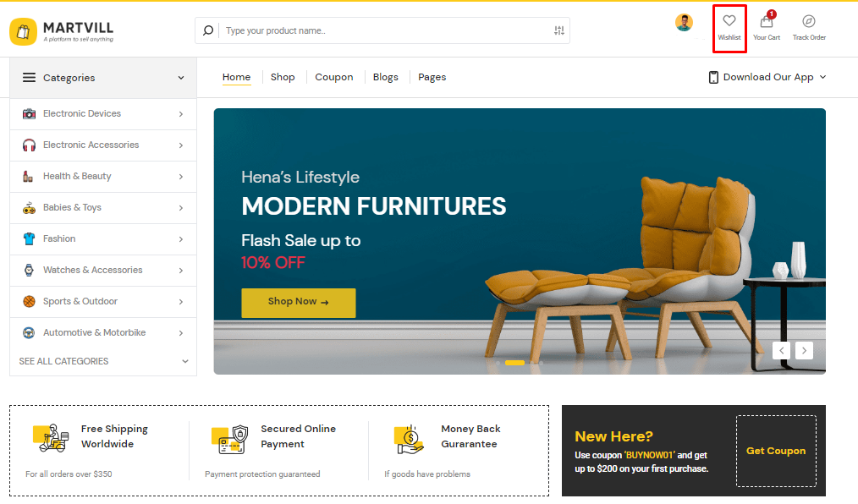Open the Shop menu item
Image resolution: width=858 pixels, height=504 pixels.
pos(283,77)
